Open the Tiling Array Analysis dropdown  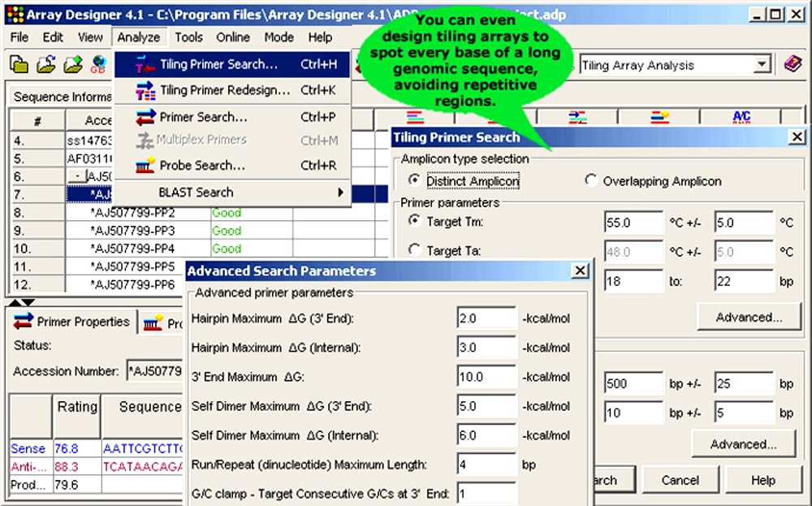tap(762, 65)
